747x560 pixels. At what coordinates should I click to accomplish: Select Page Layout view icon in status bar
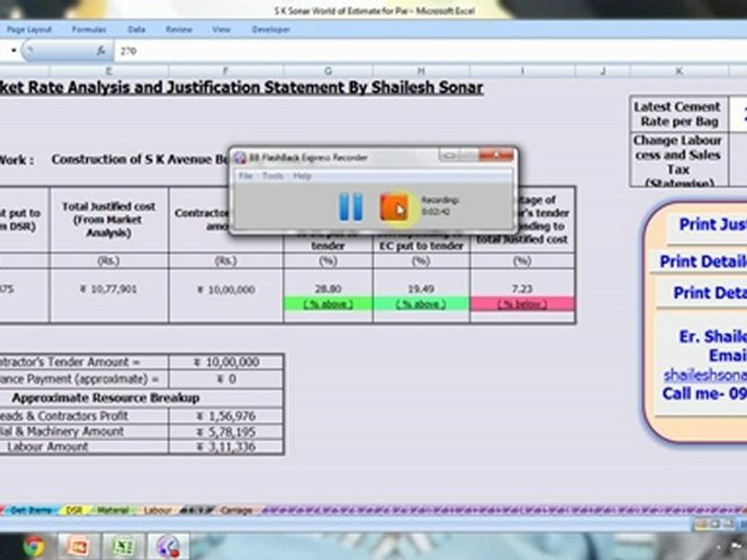pyautogui.click(x=714, y=523)
